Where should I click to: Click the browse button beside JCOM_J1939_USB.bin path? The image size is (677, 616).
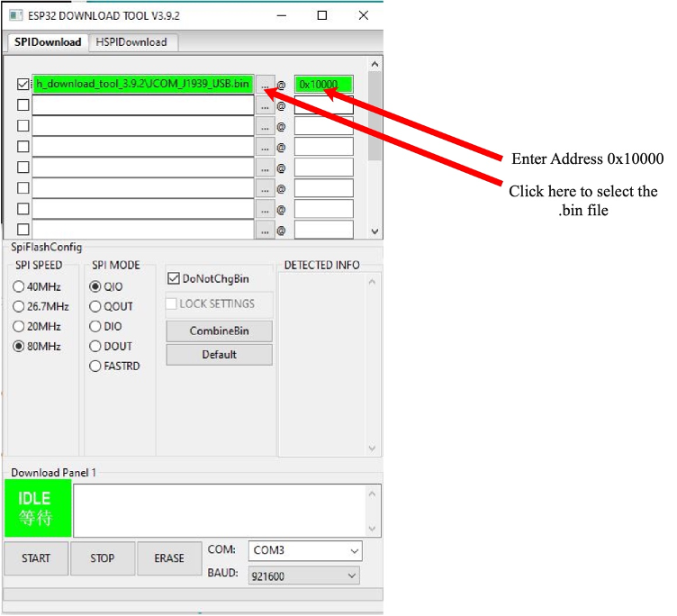(x=265, y=85)
